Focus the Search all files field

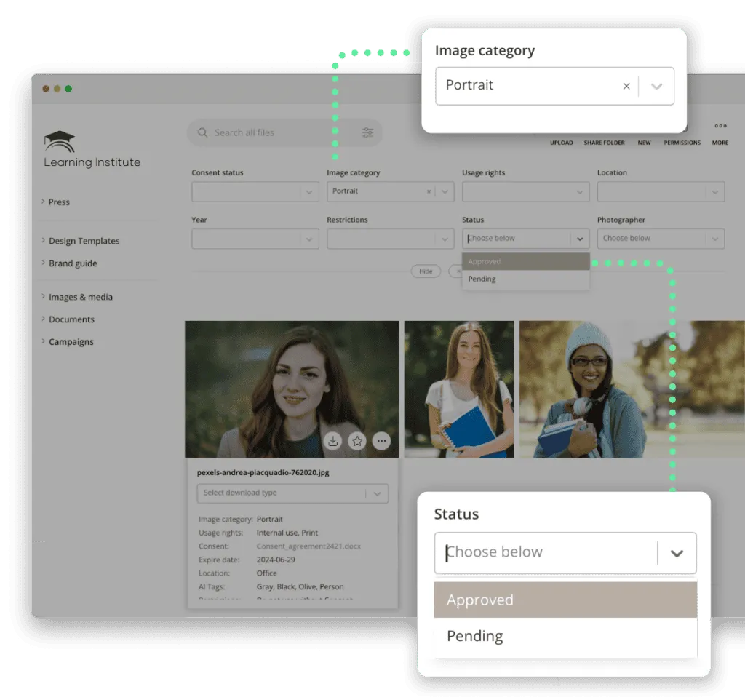285,132
